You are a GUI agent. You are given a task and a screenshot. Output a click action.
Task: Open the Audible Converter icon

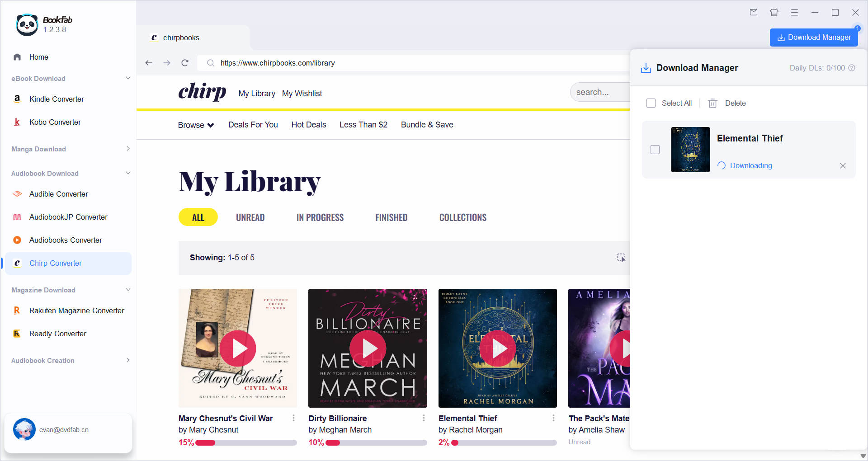pyautogui.click(x=17, y=194)
